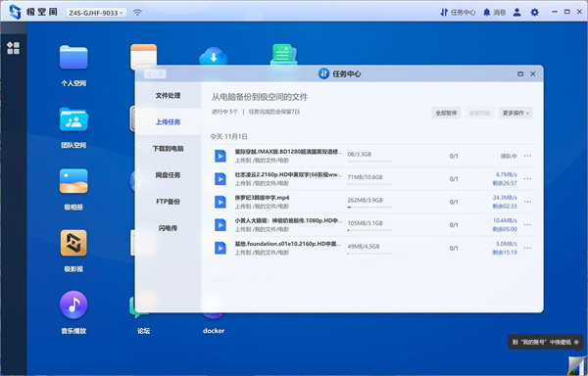Pause all uploads with 全部暂停

pyautogui.click(x=446, y=113)
